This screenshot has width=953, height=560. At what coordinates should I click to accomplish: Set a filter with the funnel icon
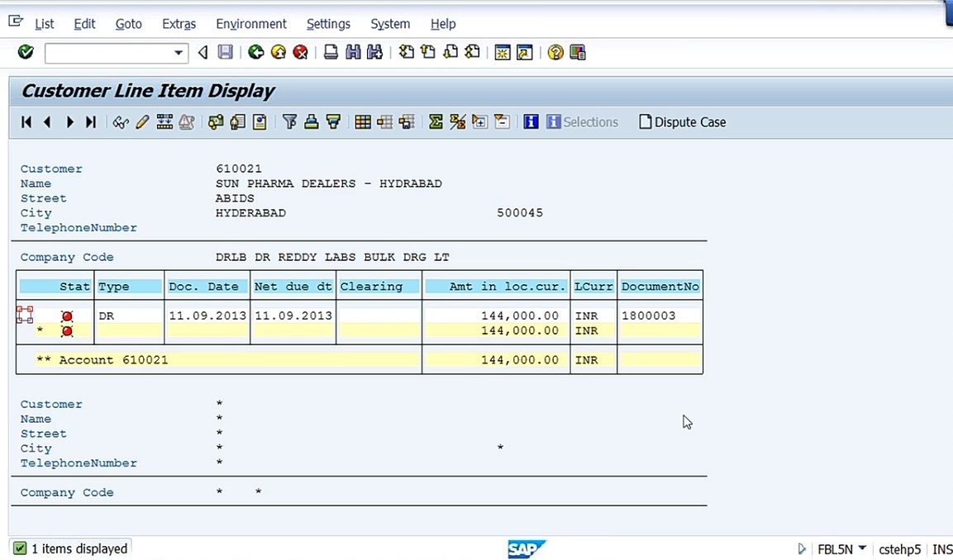tap(289, 122)
